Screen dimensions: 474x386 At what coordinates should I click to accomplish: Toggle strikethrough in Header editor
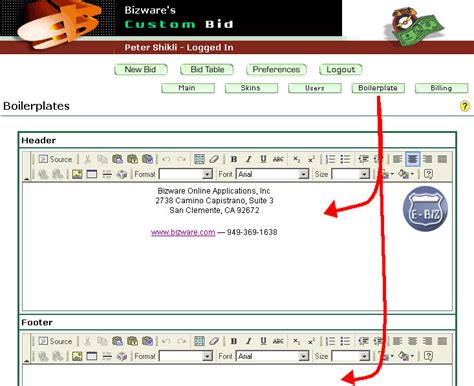[278, 159]
